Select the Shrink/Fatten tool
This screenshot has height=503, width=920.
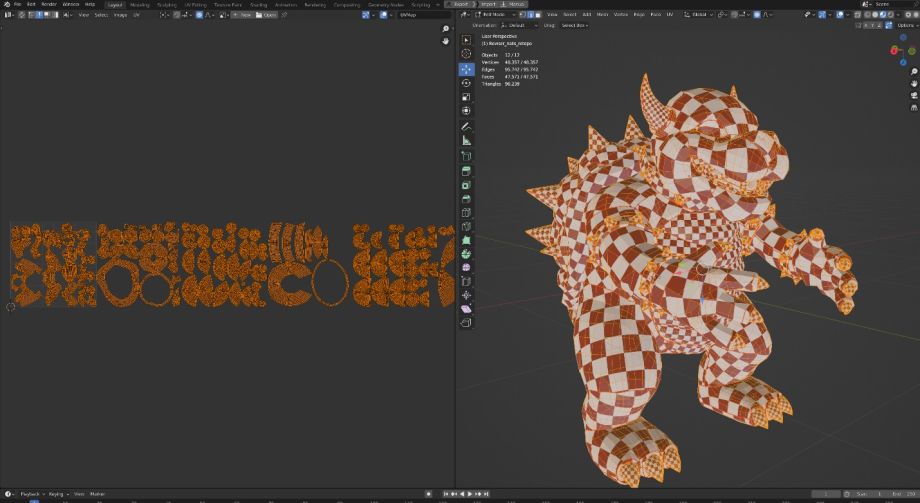point(466,295)
